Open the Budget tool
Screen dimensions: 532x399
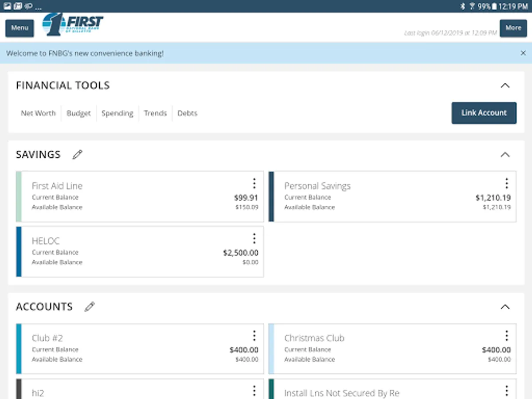[78, 113]
